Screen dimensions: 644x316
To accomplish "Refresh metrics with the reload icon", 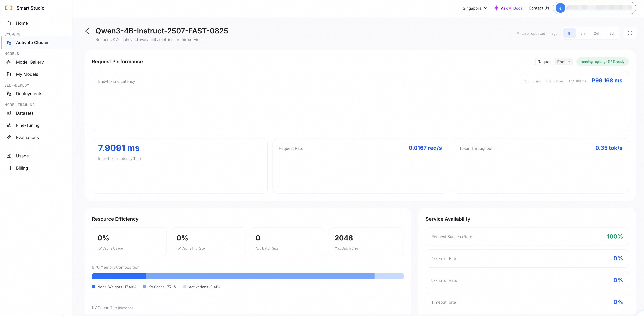I will pos(630,33).
